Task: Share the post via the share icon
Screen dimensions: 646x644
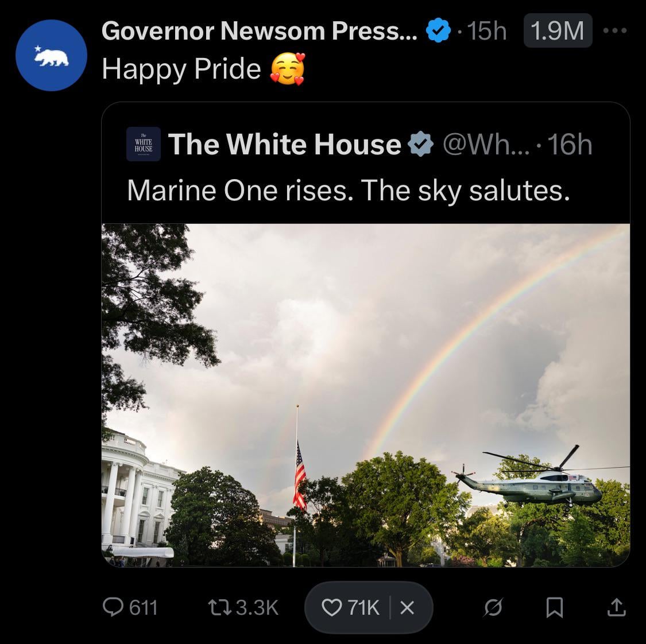Action: pos(616,607)
